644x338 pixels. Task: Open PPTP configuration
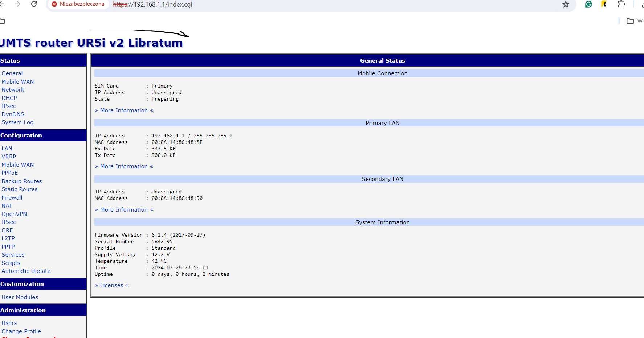pyautogui.click(x=8, y=247)
